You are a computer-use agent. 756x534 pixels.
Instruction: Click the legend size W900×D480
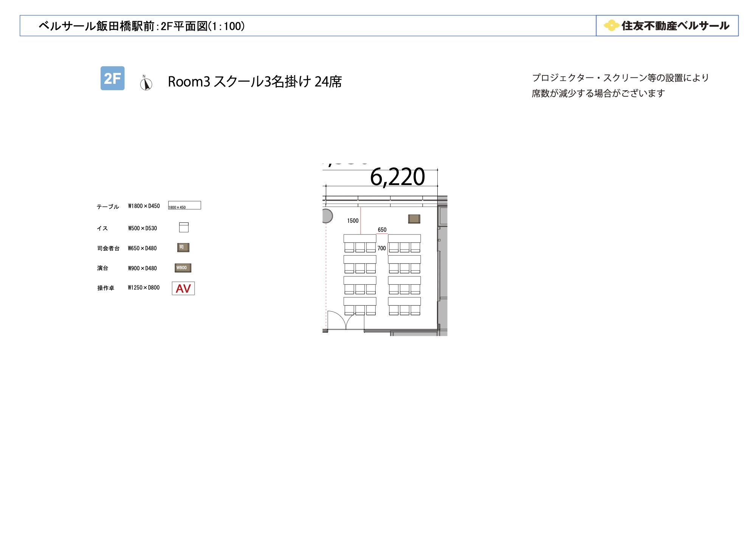(x=143, y=268)
